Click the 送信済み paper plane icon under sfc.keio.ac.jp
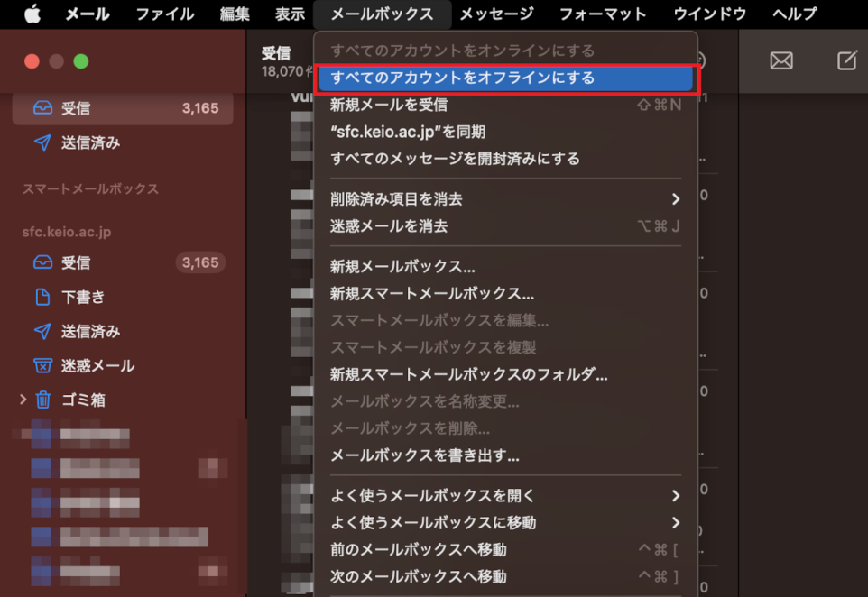 42,331
